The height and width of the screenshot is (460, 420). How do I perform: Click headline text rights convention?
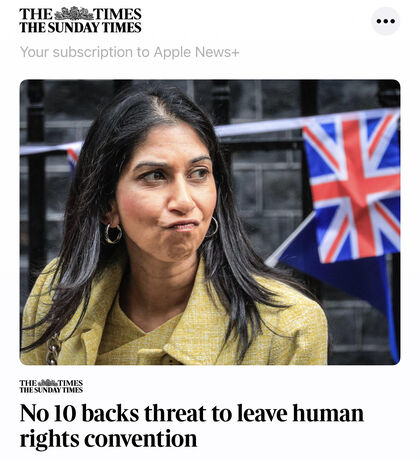[x=108, y=439]
